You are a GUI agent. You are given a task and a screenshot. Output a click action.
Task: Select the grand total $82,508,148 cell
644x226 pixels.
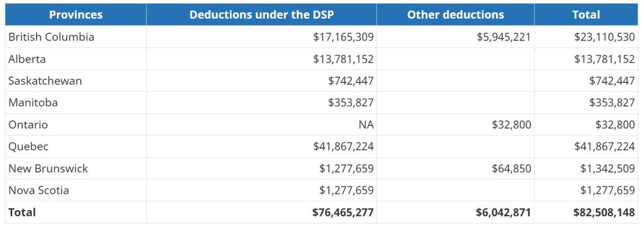point(604,212)
